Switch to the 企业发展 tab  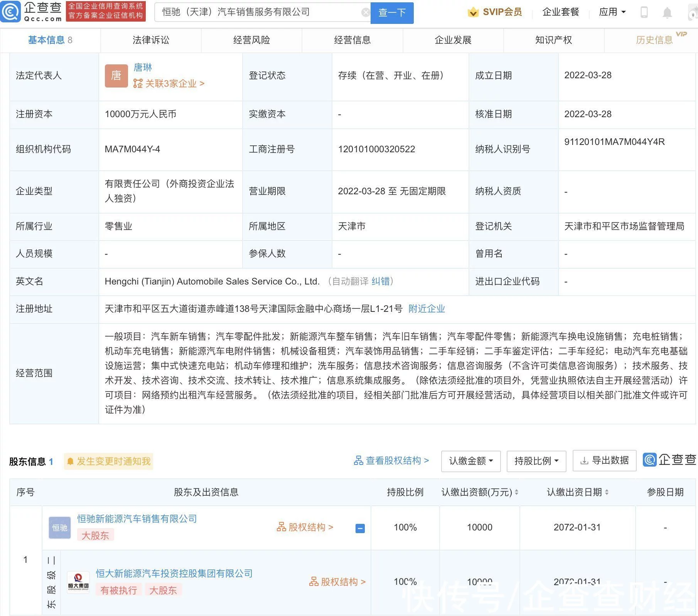453,40
